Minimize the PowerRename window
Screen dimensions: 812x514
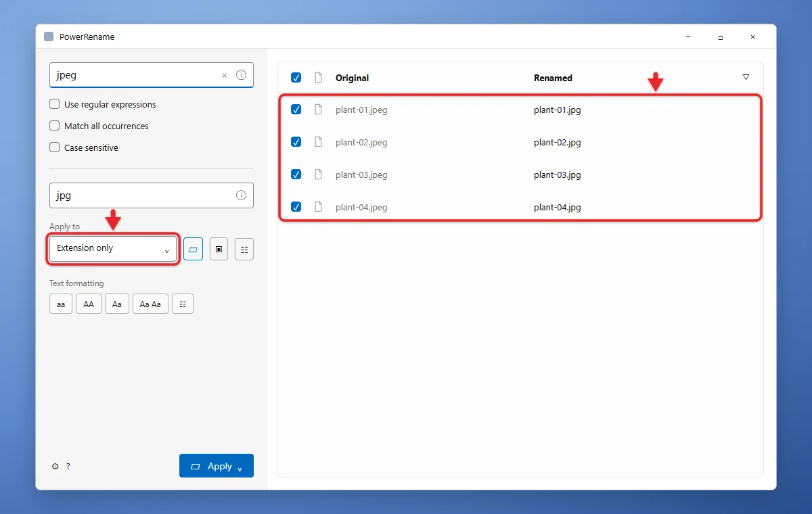[687, 37]
